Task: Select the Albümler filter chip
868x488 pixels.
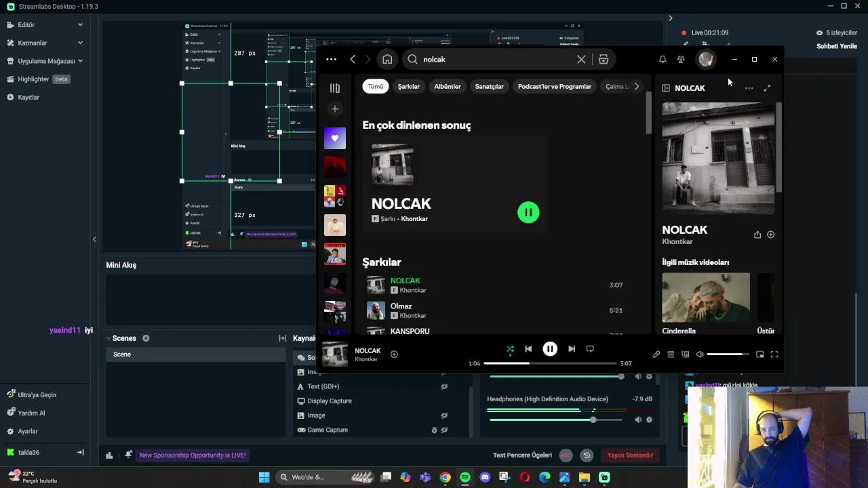Action: click(x=448, y=86)
